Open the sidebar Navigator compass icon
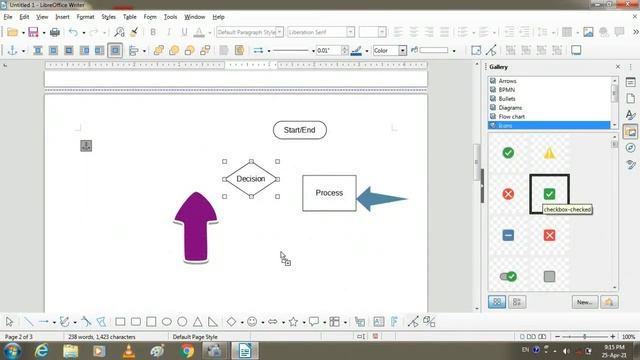Viewport: 640px width, 360px height. click(631, 148)
